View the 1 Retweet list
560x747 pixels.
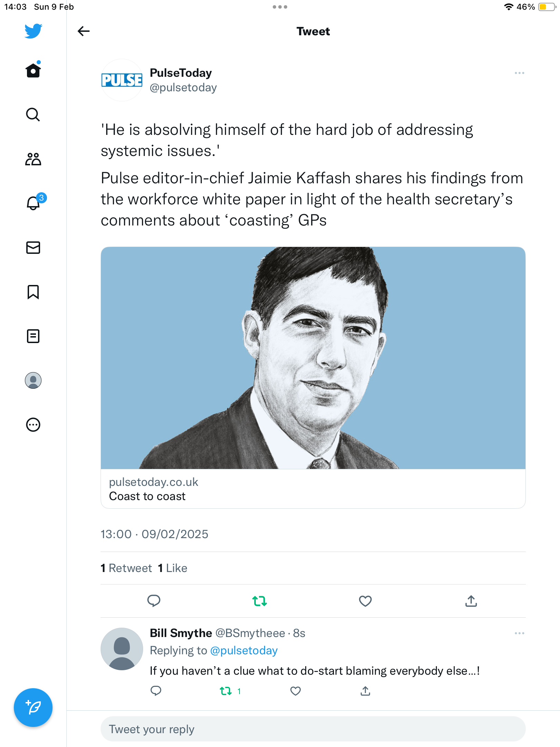126,568
